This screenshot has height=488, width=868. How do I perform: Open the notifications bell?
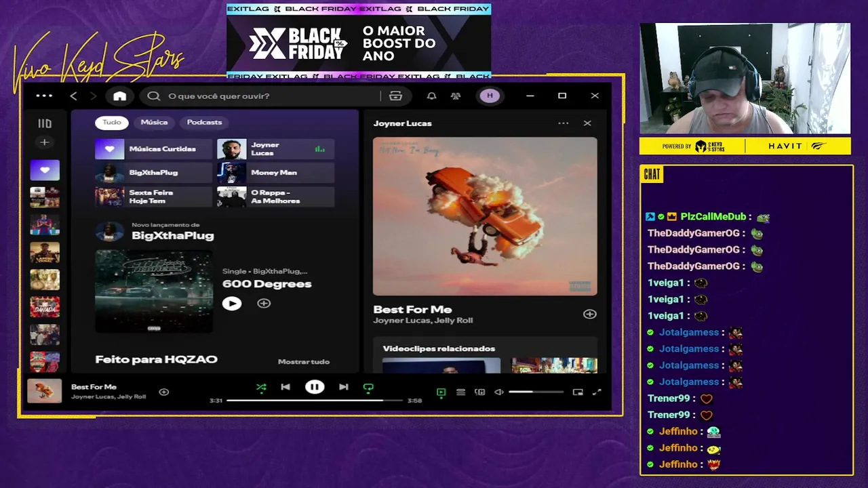pos(431,96)
